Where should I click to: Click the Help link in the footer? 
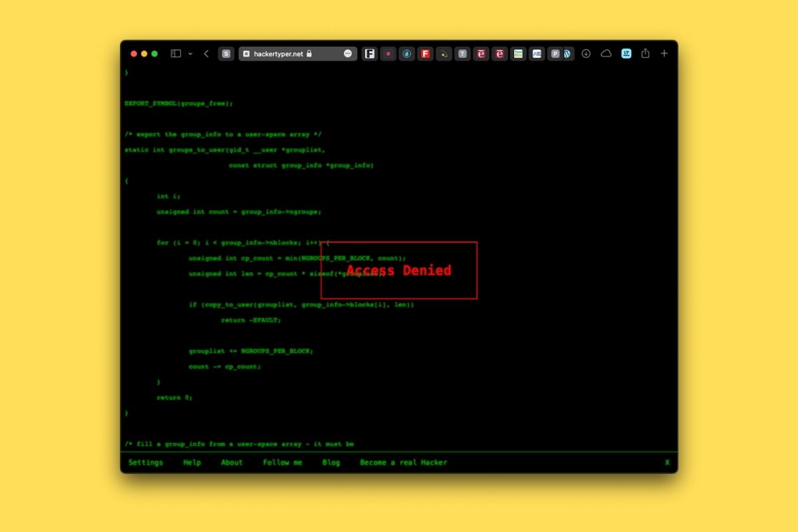pyautogui.click(x=192, y=462)
